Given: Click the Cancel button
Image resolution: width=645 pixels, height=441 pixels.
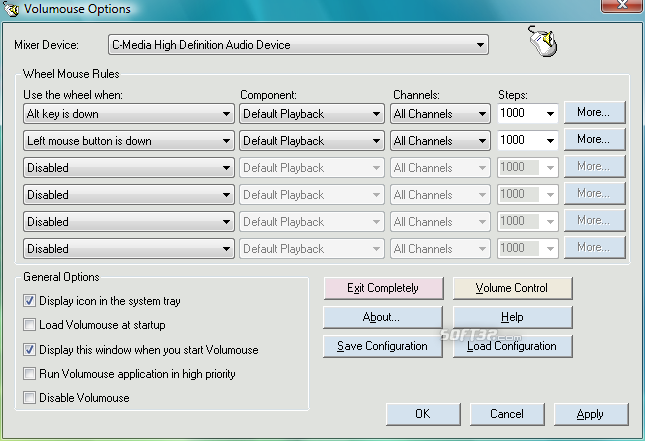Looking at the screenshot, I should pos(507,414).
